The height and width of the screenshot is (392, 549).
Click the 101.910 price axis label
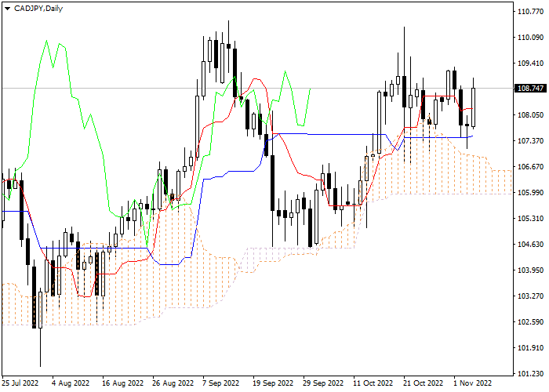click(x=530, y=348)
